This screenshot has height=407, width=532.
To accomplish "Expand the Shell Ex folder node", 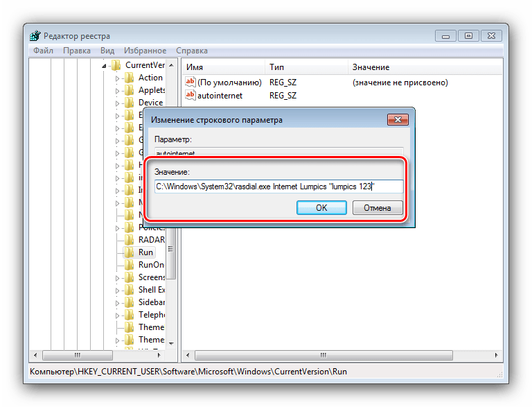I will coord(117,291).
